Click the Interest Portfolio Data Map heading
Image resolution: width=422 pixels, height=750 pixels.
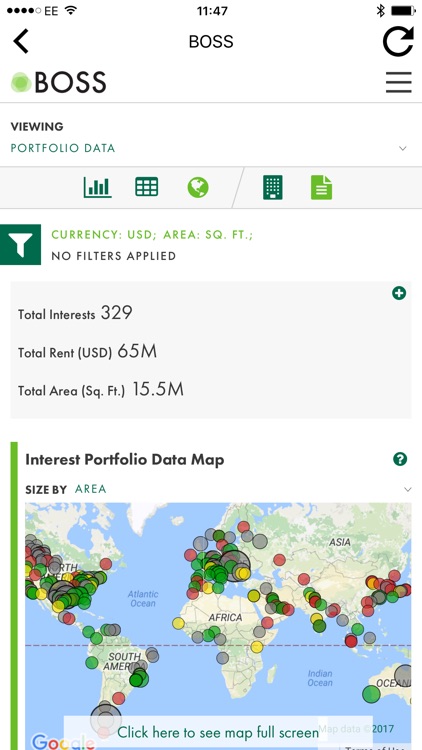pos(124,460)
